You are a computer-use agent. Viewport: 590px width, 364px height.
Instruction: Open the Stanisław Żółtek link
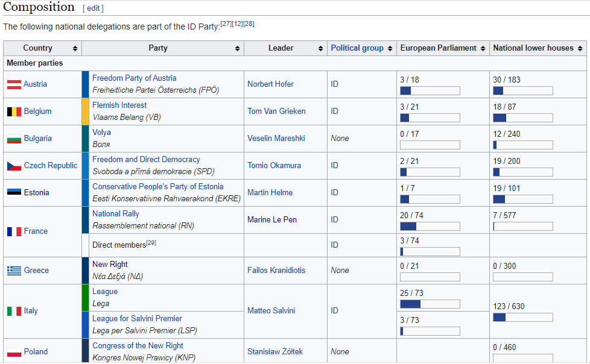275,352
